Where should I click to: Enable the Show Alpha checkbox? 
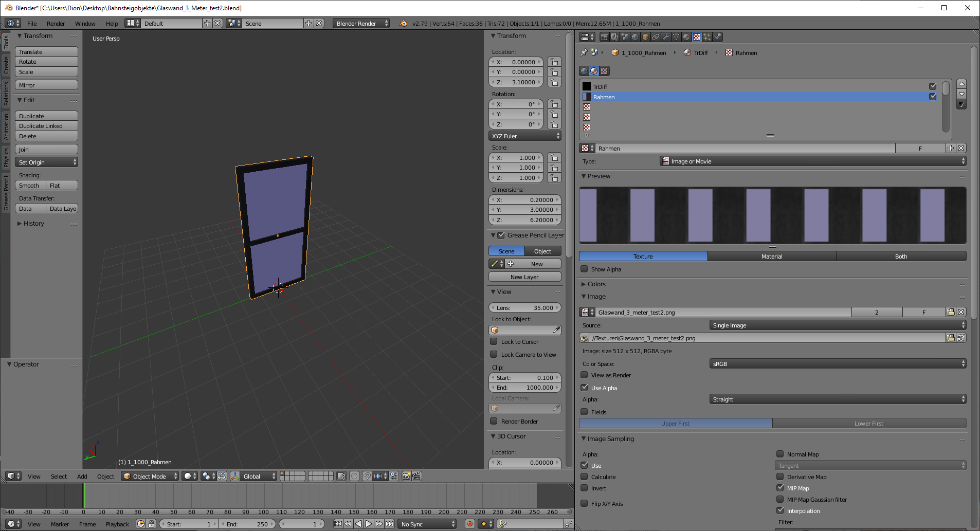[584, 269]
